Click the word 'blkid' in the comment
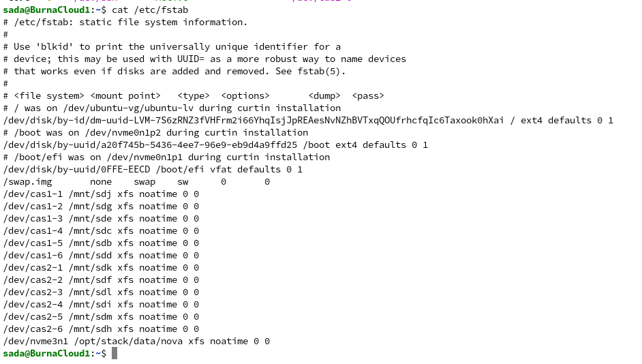This screenshot has height=364, width=642. [x=60, y=47]
